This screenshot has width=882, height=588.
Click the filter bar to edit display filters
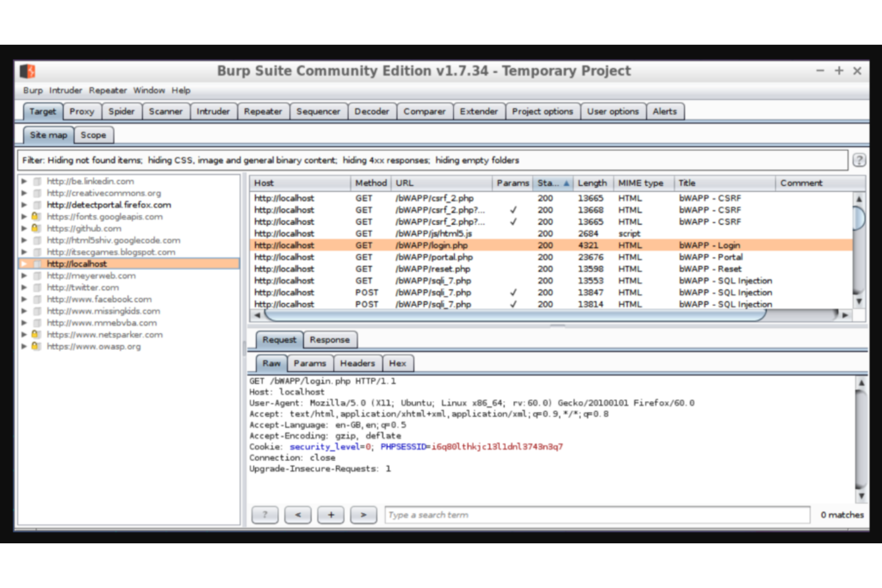click(x=417, y=160)
